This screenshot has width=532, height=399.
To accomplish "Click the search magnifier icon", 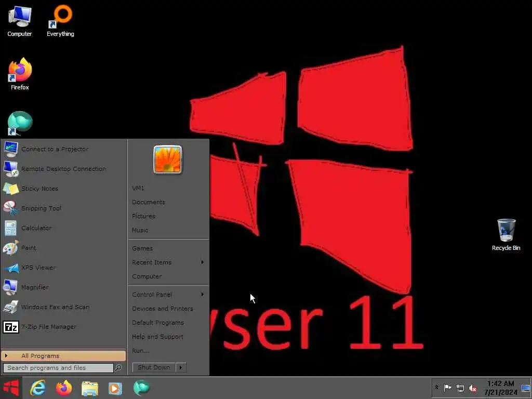I will (118, 367).
